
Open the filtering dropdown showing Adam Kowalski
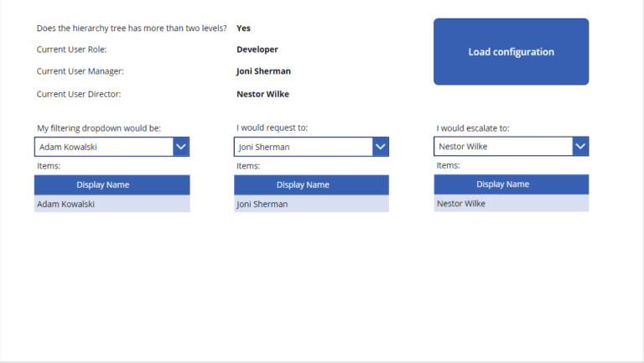pyautogui.click(x=112, y=147)
